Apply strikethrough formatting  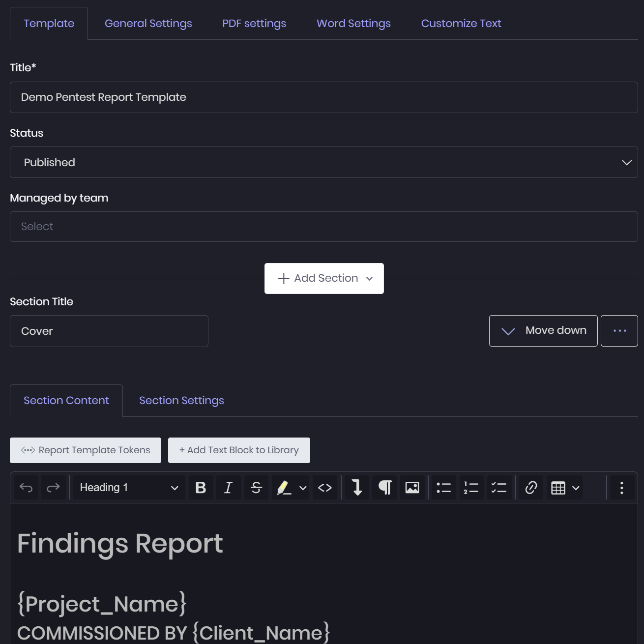tap(256, 488)
